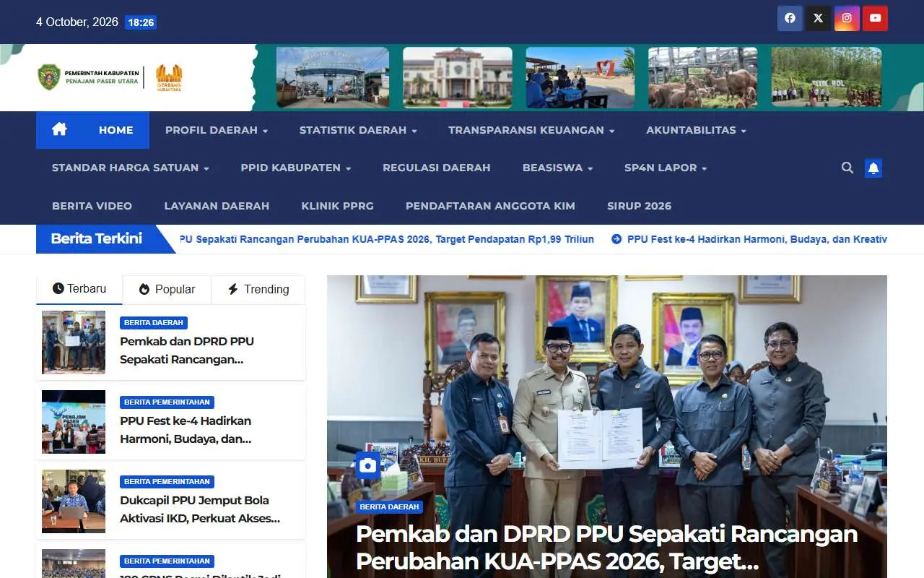Open sidebar article PPU Fest ke-4 Hadirkan Harmoni
This screenshot has height=578, width=924.
[186, 430]
